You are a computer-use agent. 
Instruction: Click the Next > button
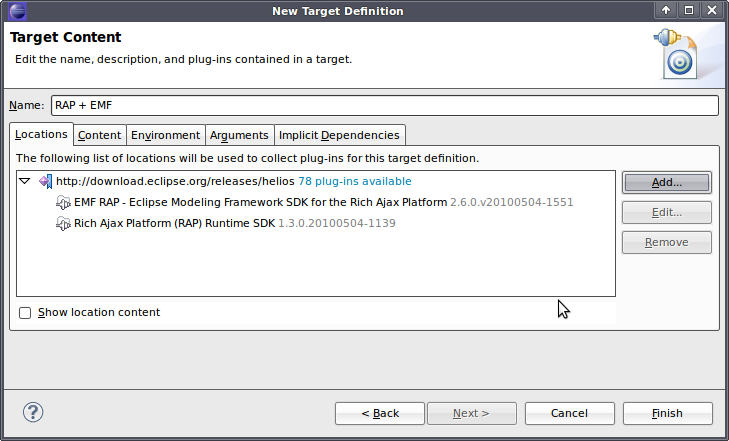(x=471, y=413)
